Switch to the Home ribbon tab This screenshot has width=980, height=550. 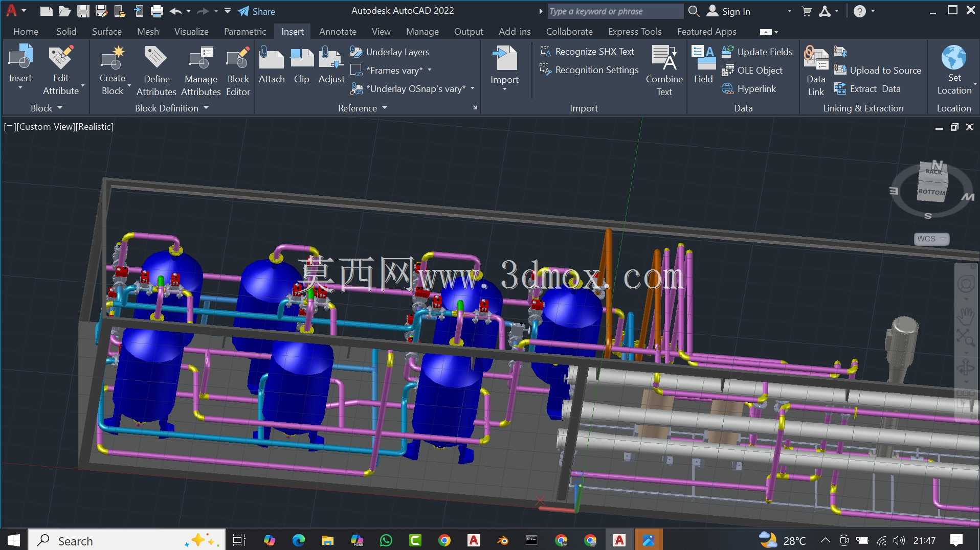click(x=26, y=31)
